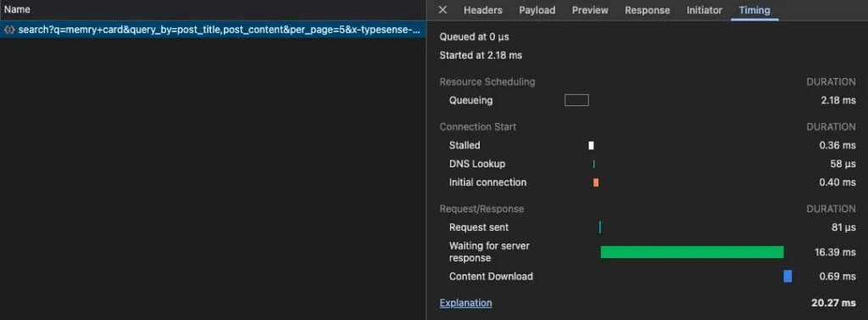868x320 pixels.
Task: Click the Queueing timing bar outline
Action: [x=576, y=100]
